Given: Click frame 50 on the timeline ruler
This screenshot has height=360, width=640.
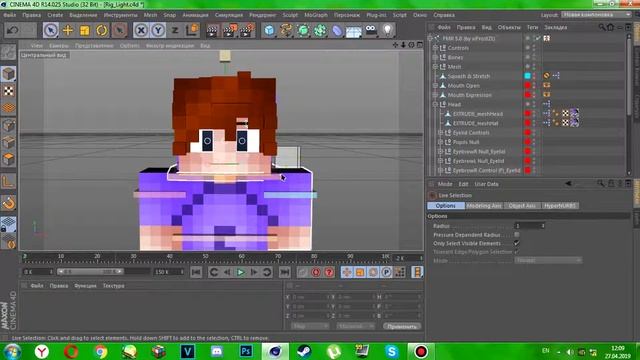Looking at the screenshot, I should (x=205, y=257).
